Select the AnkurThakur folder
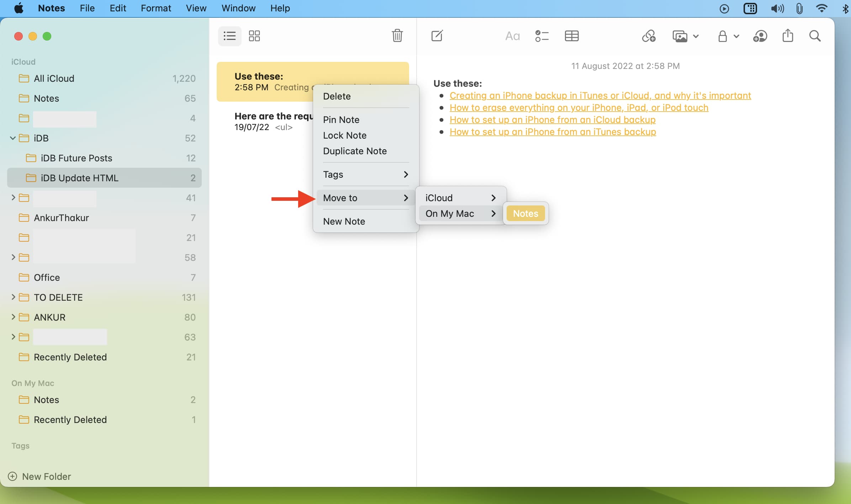The image size is (851, 504). (104, 218)
